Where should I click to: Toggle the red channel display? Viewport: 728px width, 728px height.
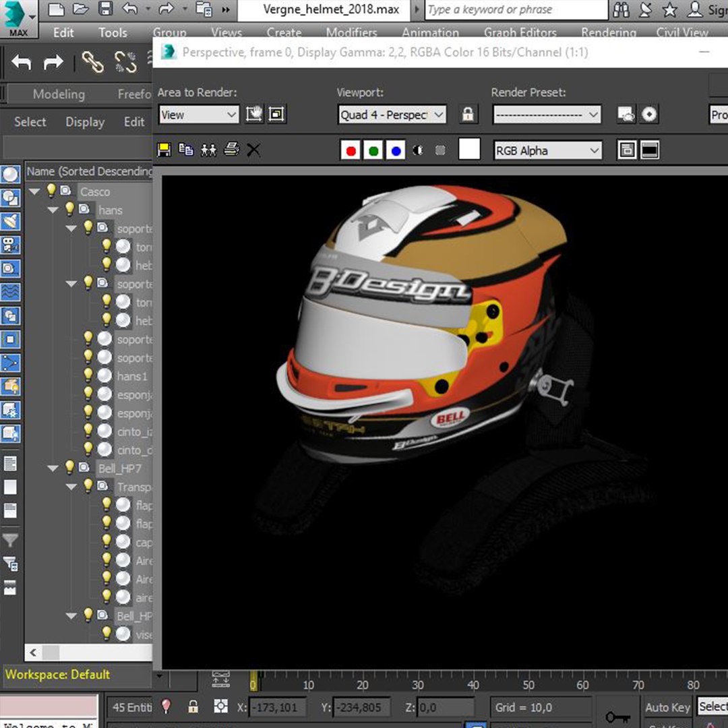pos(351,150)
